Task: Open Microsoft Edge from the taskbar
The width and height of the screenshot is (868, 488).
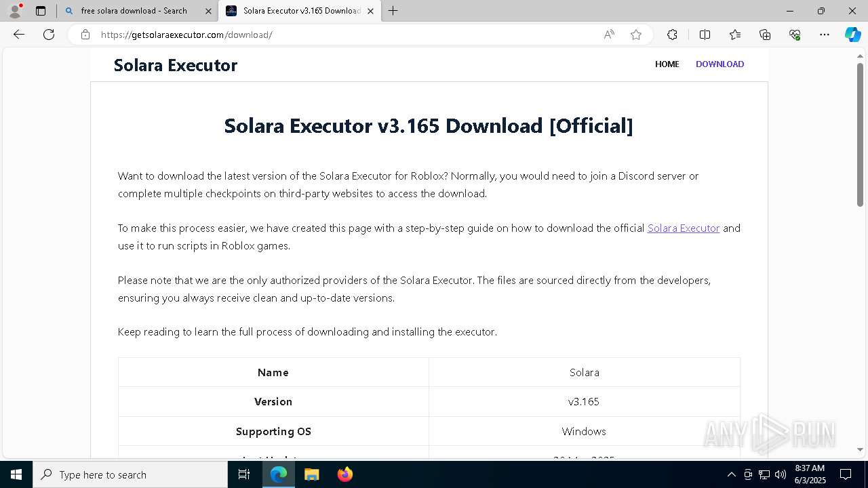Action: (x=279, y=474)
